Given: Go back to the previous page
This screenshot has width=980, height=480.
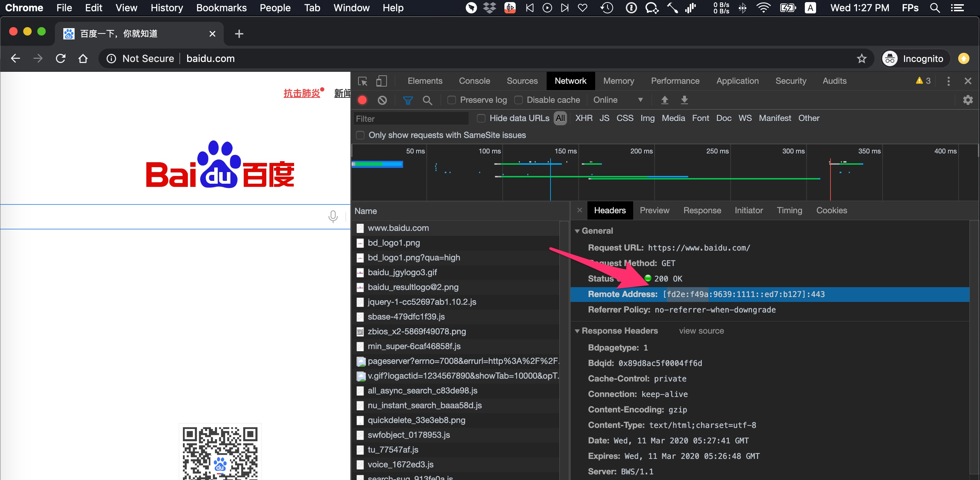Looking at the screenshot, I should (x=15, y=59).
